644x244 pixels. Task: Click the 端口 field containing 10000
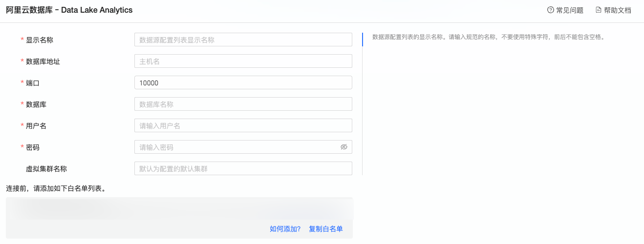click(x=243, y=82)
